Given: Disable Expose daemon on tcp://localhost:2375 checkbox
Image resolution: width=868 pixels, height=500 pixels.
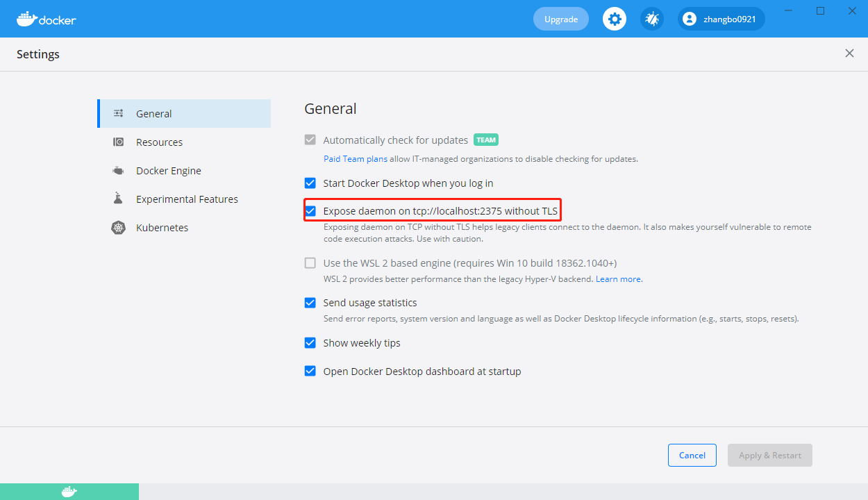Looking at the screenshot, I should click(310, 210).
